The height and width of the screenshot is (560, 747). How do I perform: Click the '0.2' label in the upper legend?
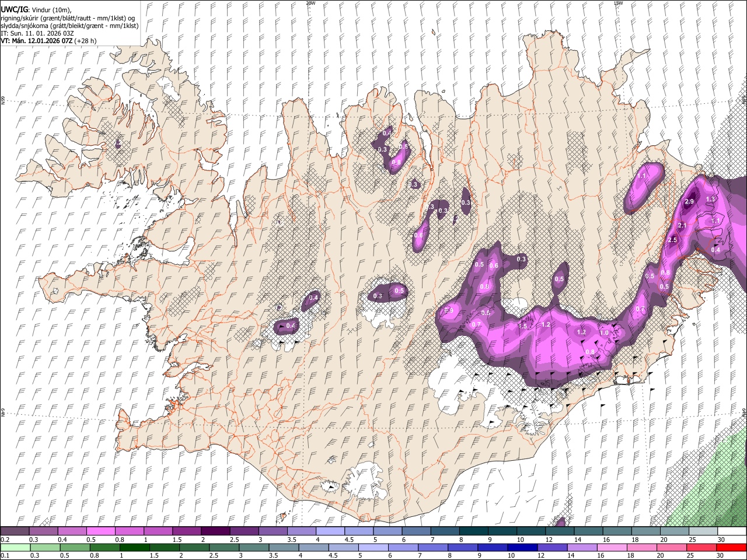click(5, 540)
